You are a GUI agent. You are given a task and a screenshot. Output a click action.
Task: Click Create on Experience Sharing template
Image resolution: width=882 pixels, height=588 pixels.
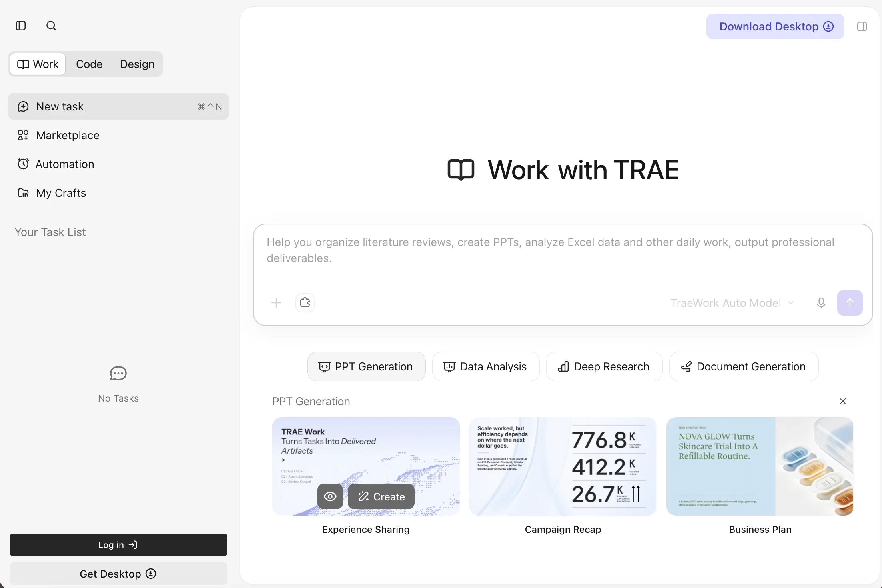tap(381, 496)
